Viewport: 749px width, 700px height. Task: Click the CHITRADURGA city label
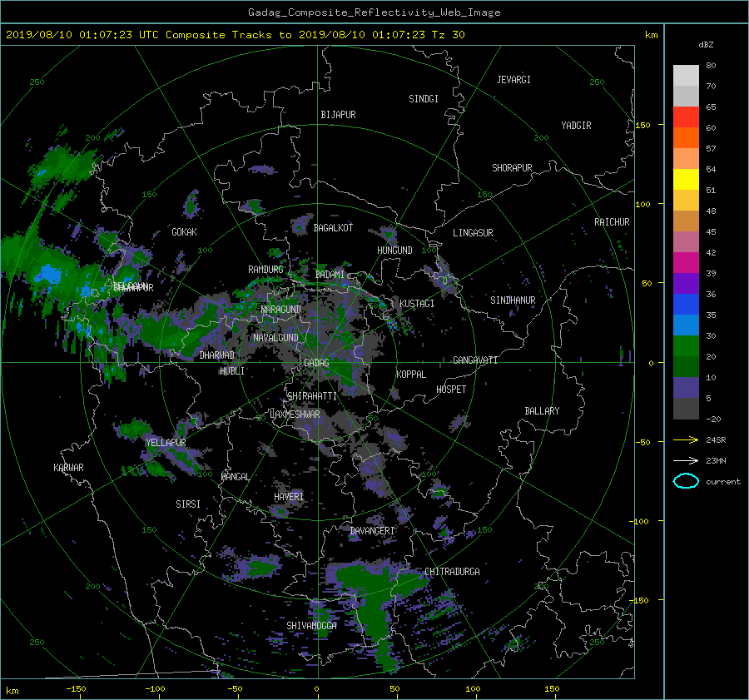(x=453, y=572)
